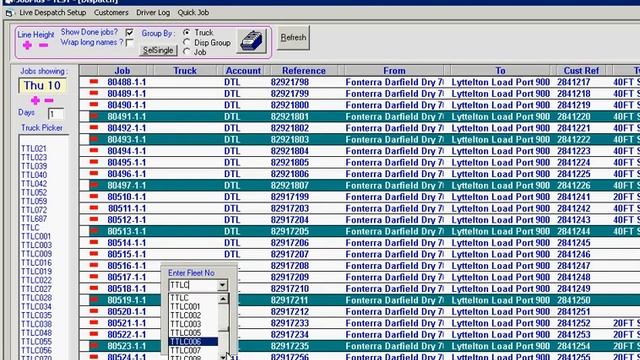Choose TTLC002 from the fleet dropdown list
This screenshot has width=640, height=360.
click(185, 315)
